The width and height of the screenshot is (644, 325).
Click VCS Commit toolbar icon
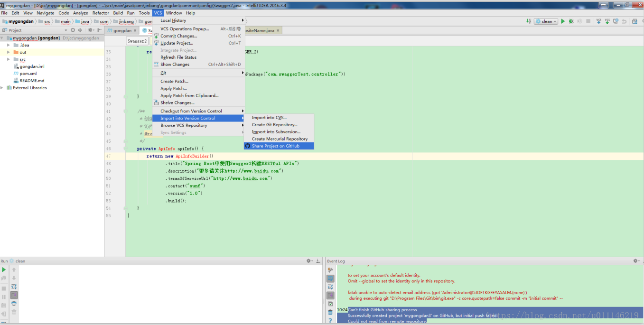click(x=607, y=21)
